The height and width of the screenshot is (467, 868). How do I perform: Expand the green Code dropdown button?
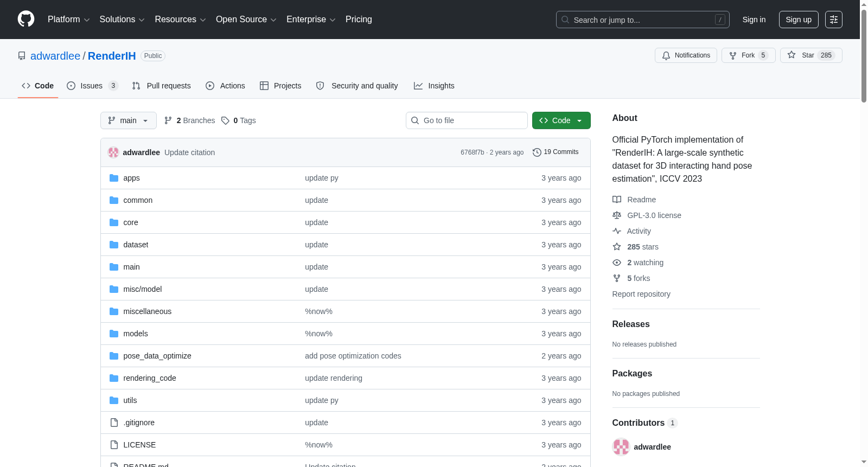point(561,120)
